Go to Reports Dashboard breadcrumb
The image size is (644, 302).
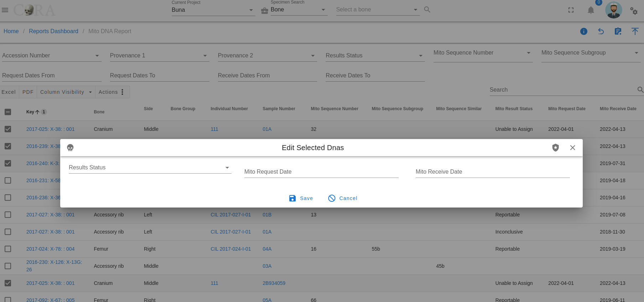[x=53, y=31]
